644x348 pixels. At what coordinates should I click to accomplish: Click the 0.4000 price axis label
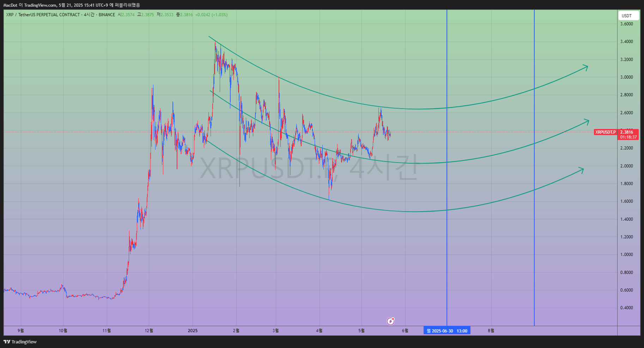point(627,308)
